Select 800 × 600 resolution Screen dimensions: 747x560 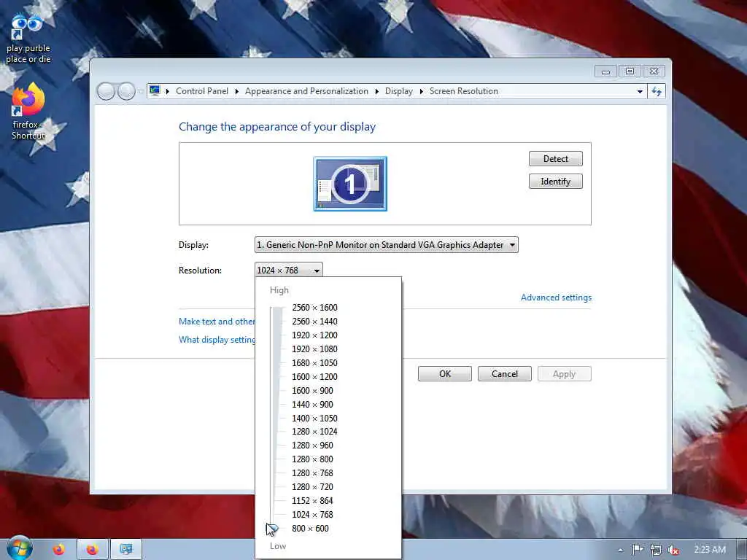click(x=310, y=529)
